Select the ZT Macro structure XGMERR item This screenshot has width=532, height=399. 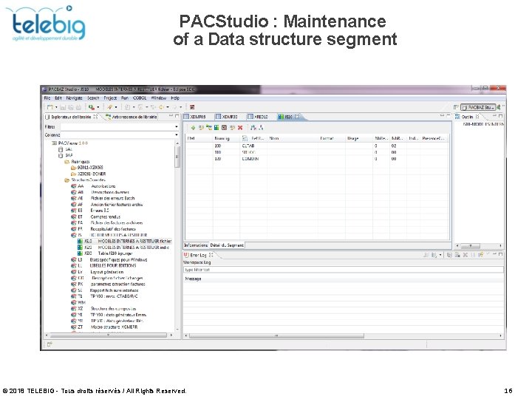click(x=104, y=327)
